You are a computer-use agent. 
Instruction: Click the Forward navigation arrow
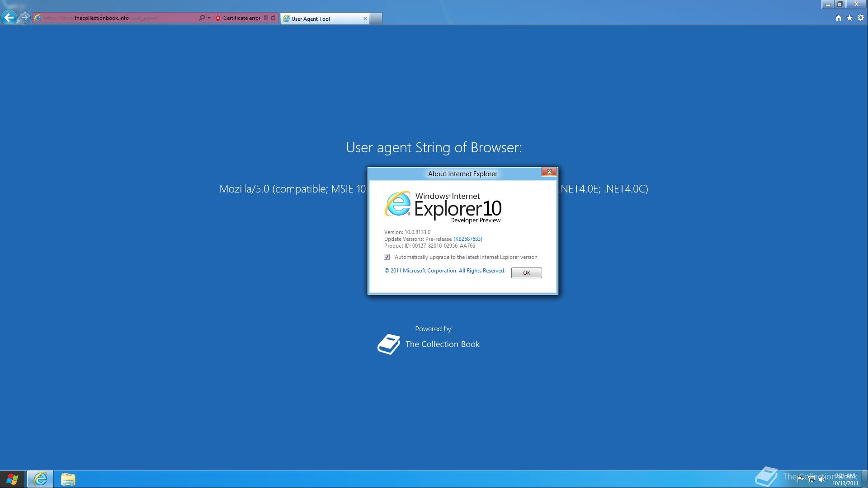pyautogui.click(x=25, y=18)
